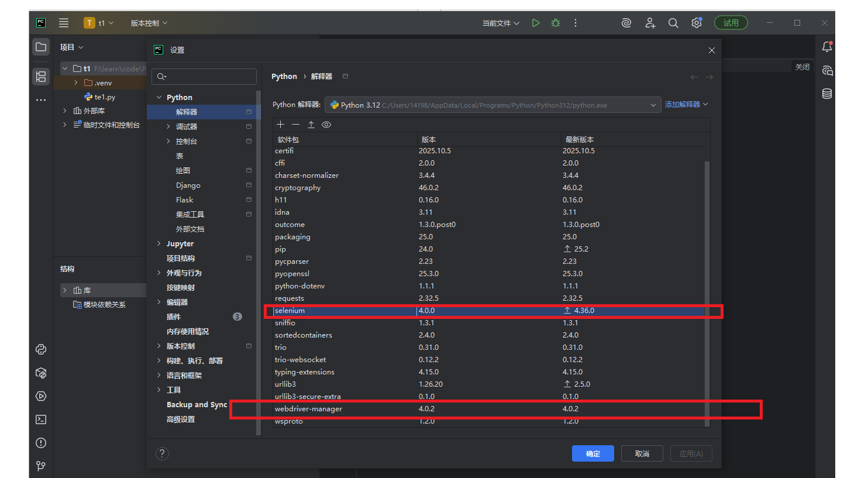Image resolution: width=868 pixels, height=478 pixels.
Task: Open the notifications bell icon
Action: (x=827, y=47)
